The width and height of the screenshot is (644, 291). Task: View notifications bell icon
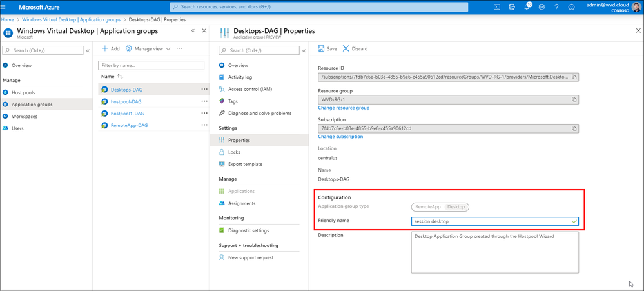pyautogui.click(x=527, y=7)
